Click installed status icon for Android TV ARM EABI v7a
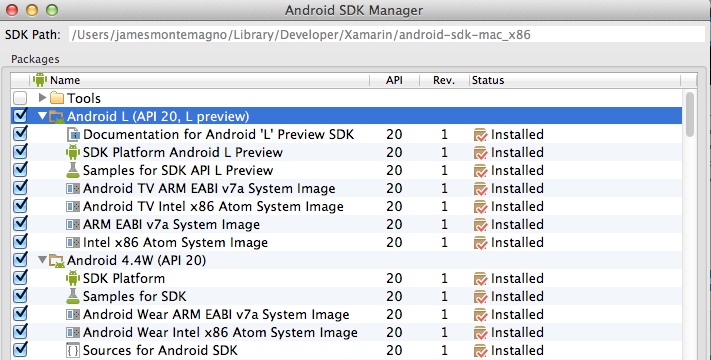The width and height of the screenshot is (711, 360). point(480,189)
